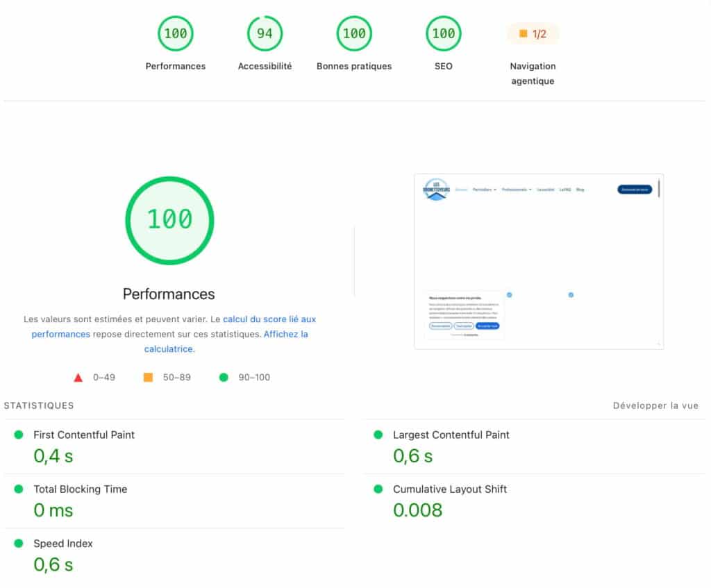Screen dimensions: 711x588
Task: Click the green dot beside First Contentful Paint
Action: [19, 435]
